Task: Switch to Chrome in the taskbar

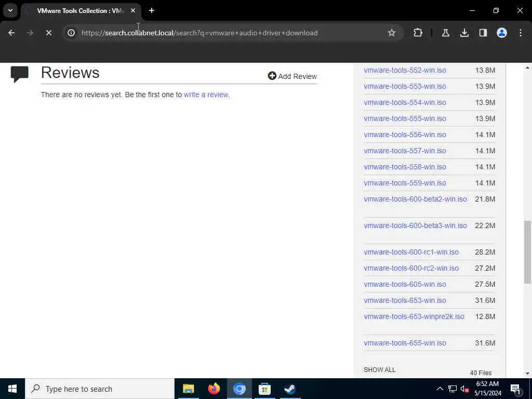Action: (239, 389)
